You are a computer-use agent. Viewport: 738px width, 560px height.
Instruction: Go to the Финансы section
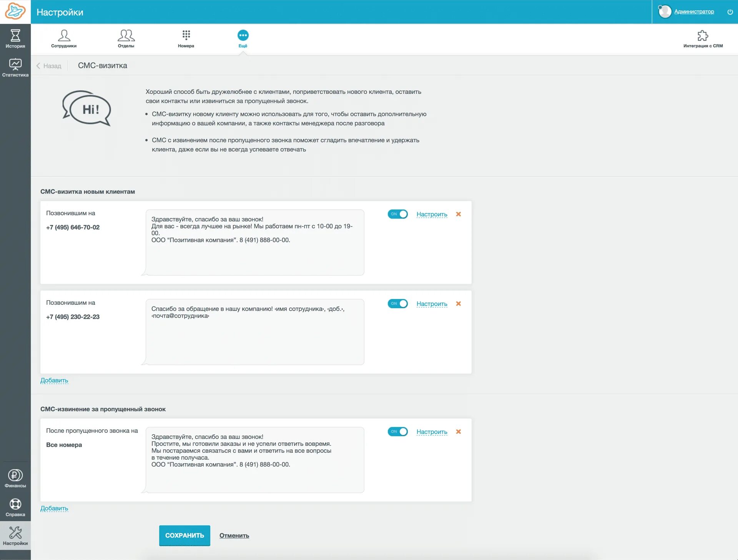(15, 478)
